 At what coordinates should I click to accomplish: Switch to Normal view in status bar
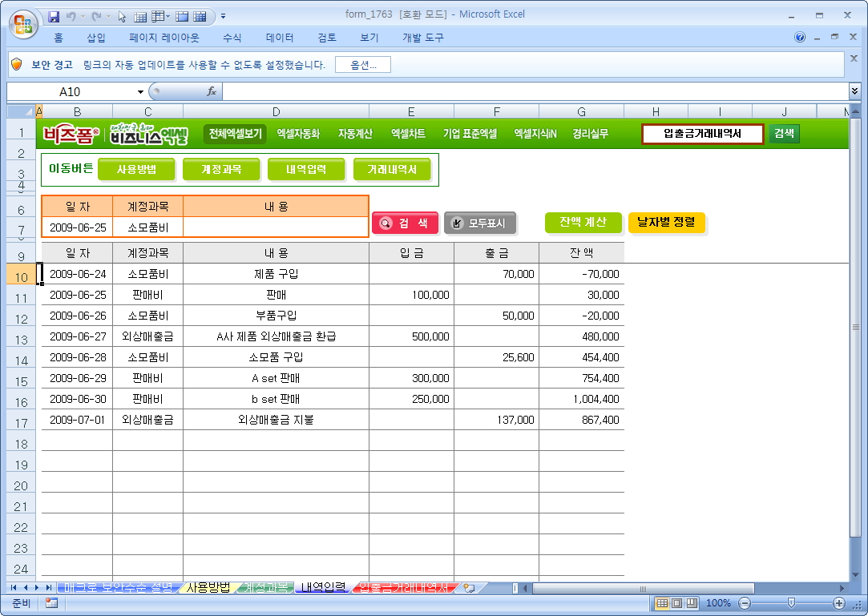point(662,603)
